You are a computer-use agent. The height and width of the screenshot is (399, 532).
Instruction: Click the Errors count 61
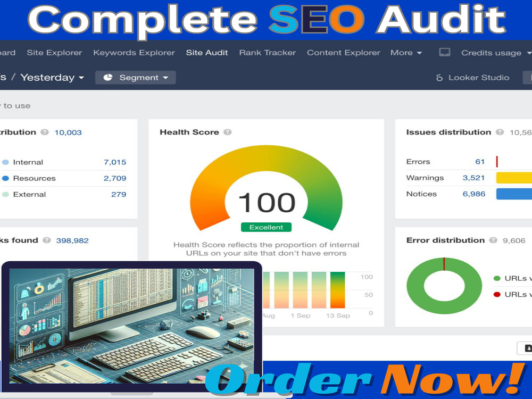[x=480, y=162]
